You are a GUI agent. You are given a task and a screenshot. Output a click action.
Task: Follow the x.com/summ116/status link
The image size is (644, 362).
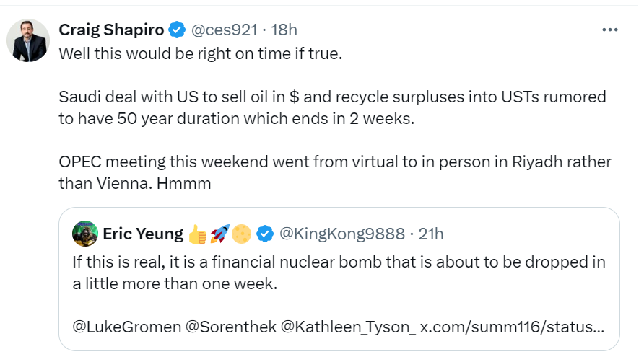pos(512,327)
